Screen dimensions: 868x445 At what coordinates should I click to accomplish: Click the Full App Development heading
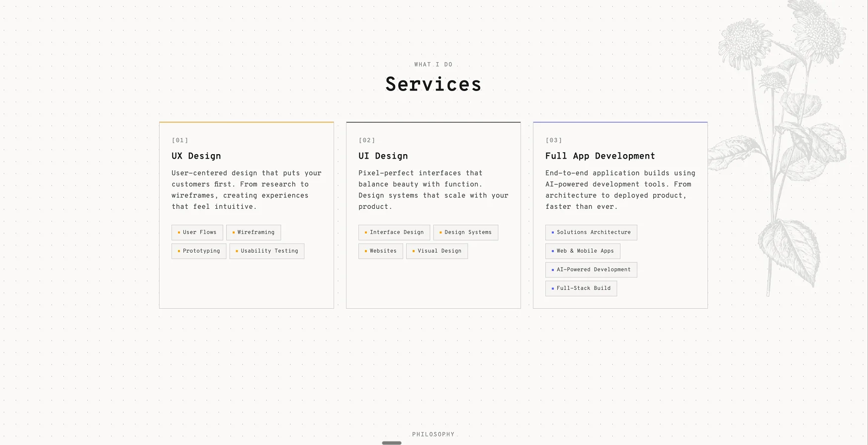pos(600,156)
